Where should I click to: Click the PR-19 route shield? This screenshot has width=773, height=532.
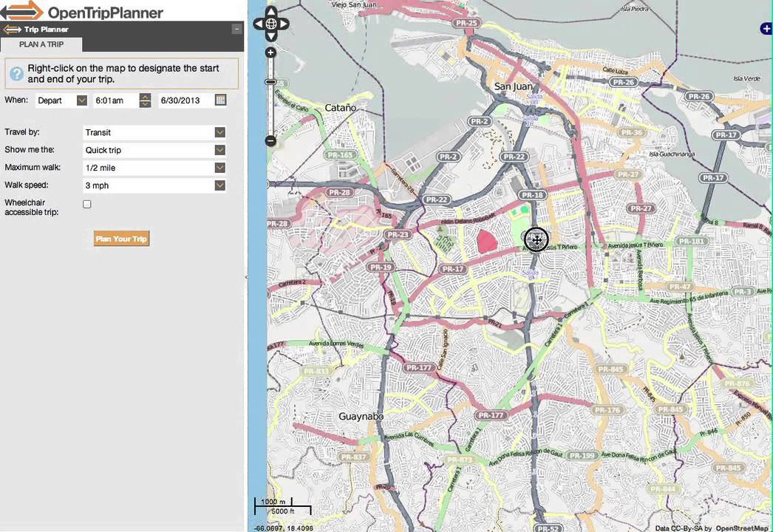pos(381,267)
